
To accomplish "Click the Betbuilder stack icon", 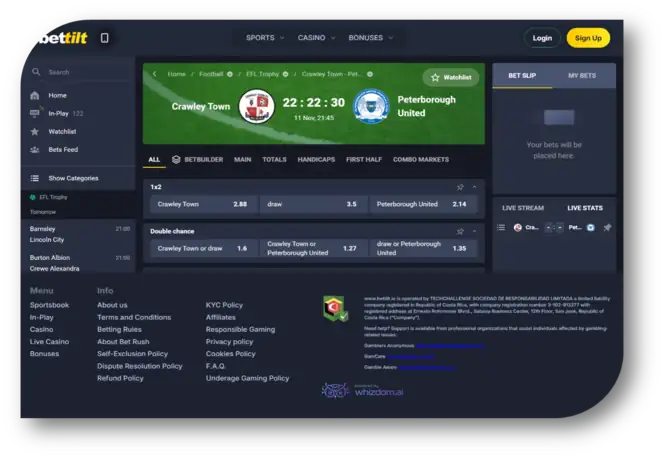I will pos(176,159).
